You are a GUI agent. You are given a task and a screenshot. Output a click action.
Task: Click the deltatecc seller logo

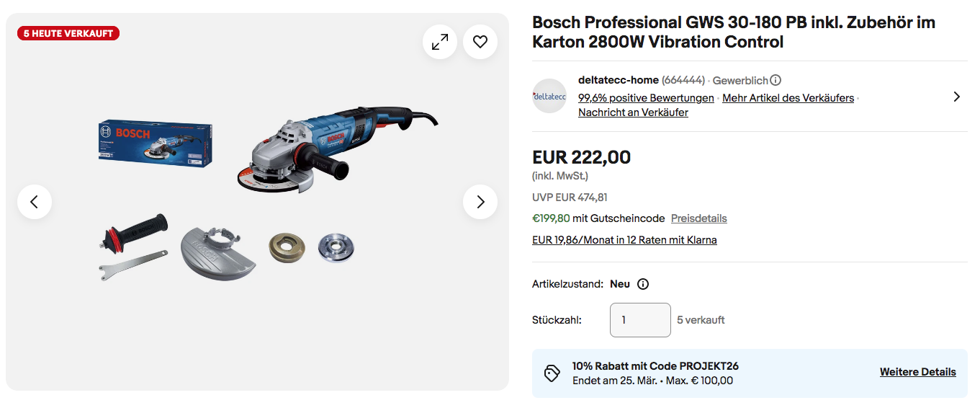[x=549, y=96]
